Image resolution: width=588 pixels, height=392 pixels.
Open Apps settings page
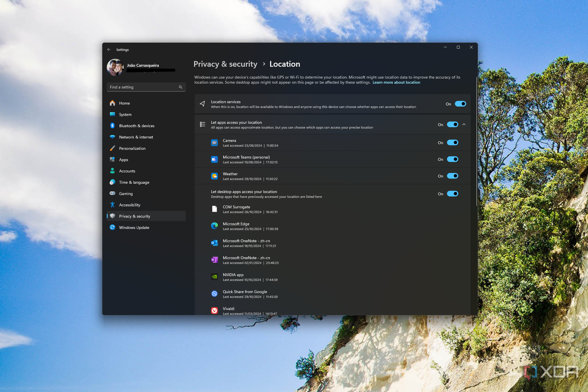146,160
